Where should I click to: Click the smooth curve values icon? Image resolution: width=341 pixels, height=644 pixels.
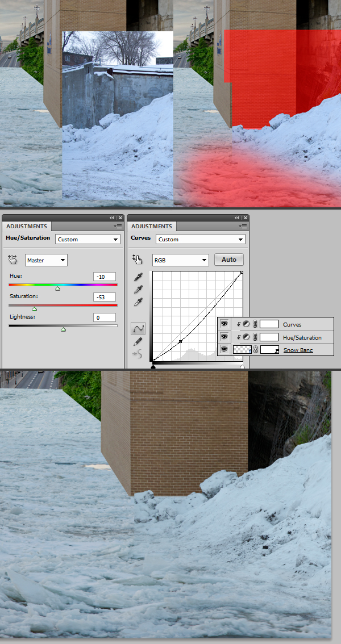137,354
